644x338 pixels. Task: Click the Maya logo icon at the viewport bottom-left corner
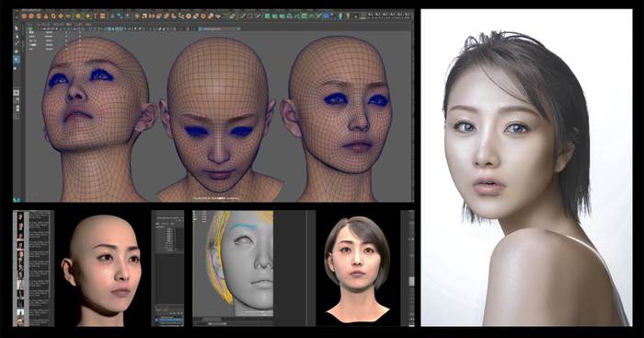click(17, 200)
